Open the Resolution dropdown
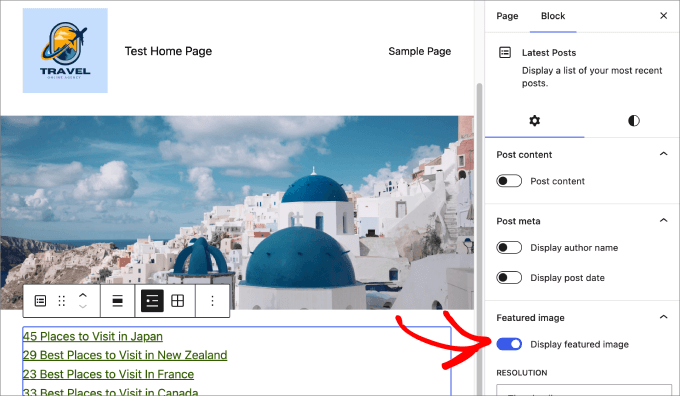The image size is (680, 396). pyautogui.click(x=584, y=389)
